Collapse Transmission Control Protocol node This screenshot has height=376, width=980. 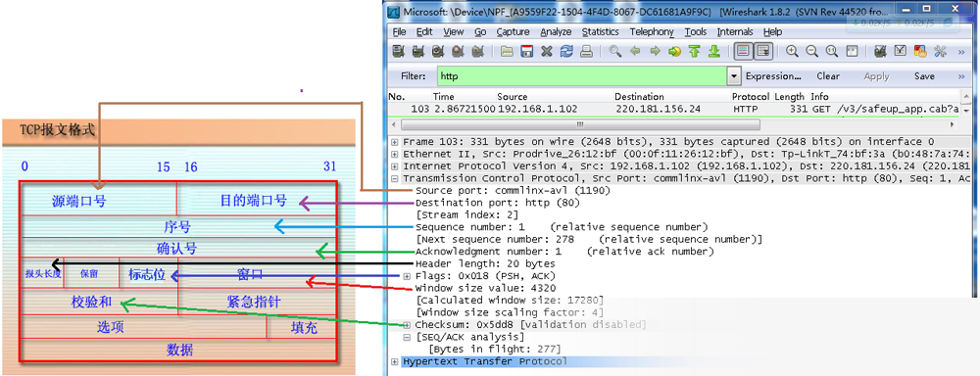click(394, 178)
